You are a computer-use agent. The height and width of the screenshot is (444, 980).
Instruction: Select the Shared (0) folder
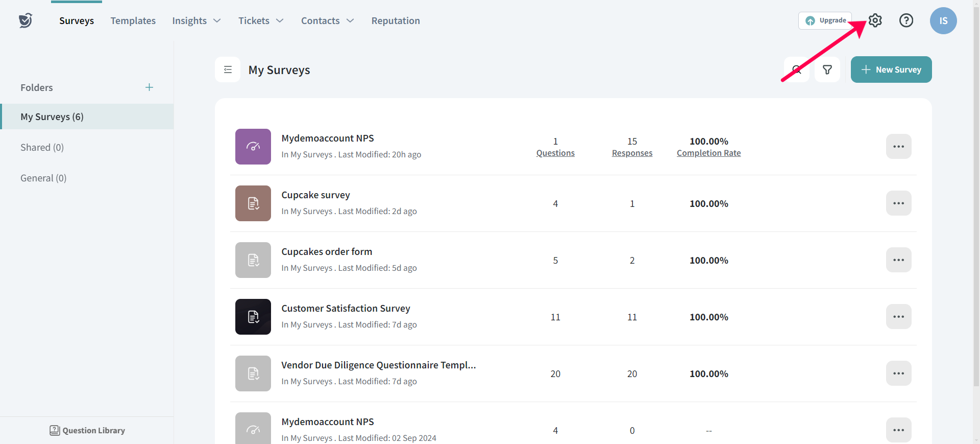(42, 148)
